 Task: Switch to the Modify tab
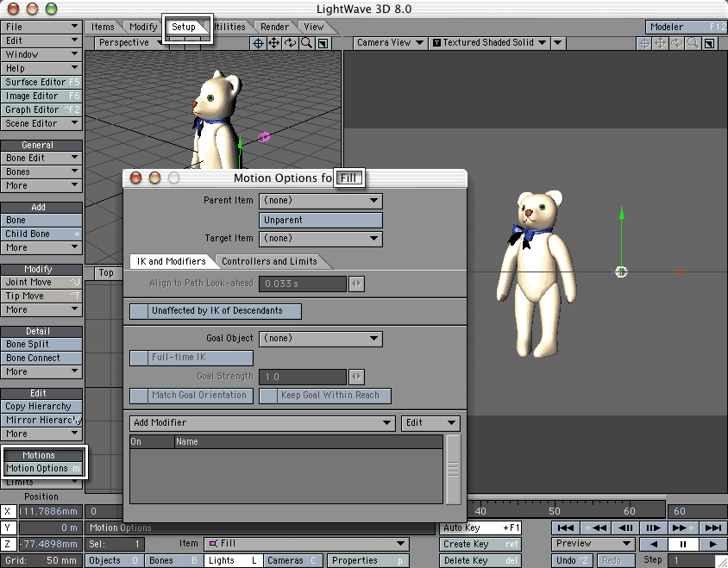point(143,27)
